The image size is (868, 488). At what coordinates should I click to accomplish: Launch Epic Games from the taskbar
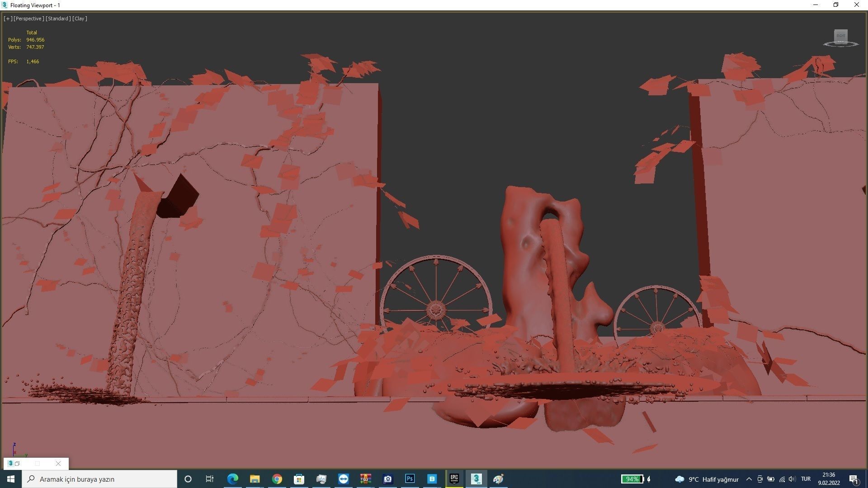pyautogui.click(x=454, y=479)
